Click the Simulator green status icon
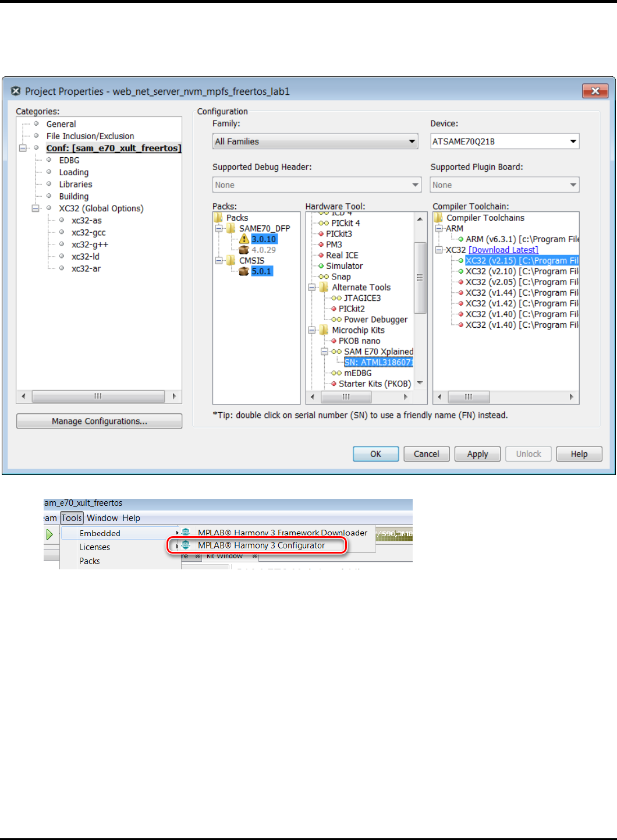The image size is (617, 840). [x=321, y=266]
